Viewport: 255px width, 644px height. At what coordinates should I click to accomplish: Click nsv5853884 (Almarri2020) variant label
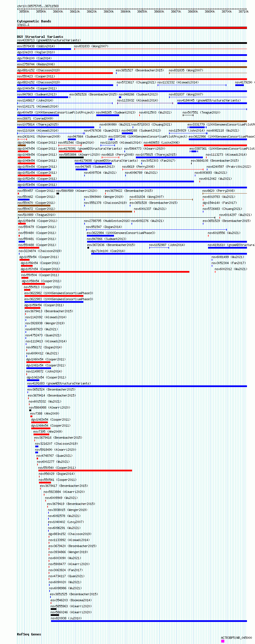[80, 155]
